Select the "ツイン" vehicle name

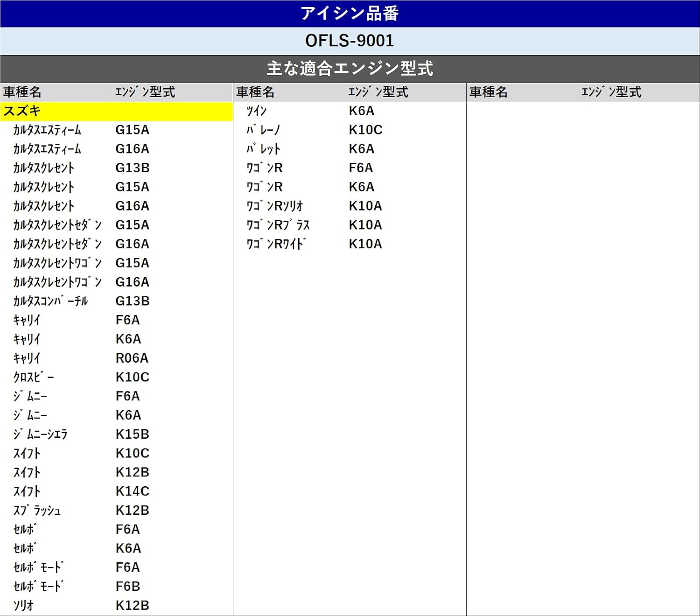257,111
